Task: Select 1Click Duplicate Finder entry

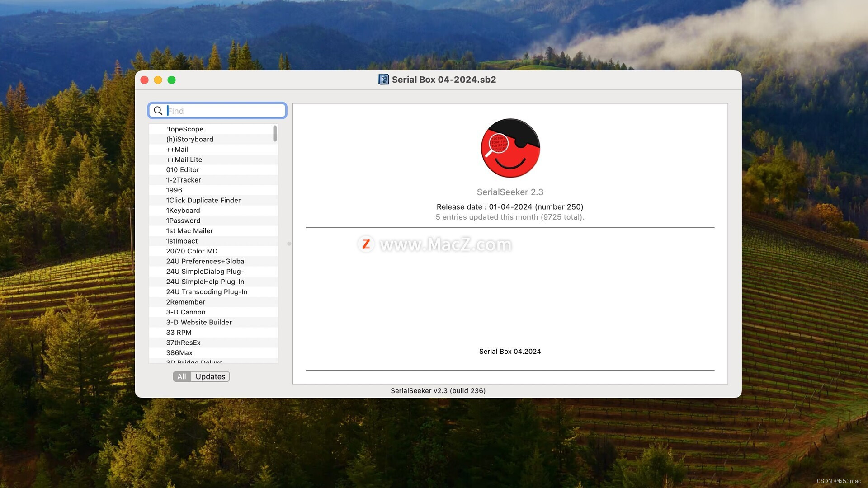Action: (x=203, y=200)
